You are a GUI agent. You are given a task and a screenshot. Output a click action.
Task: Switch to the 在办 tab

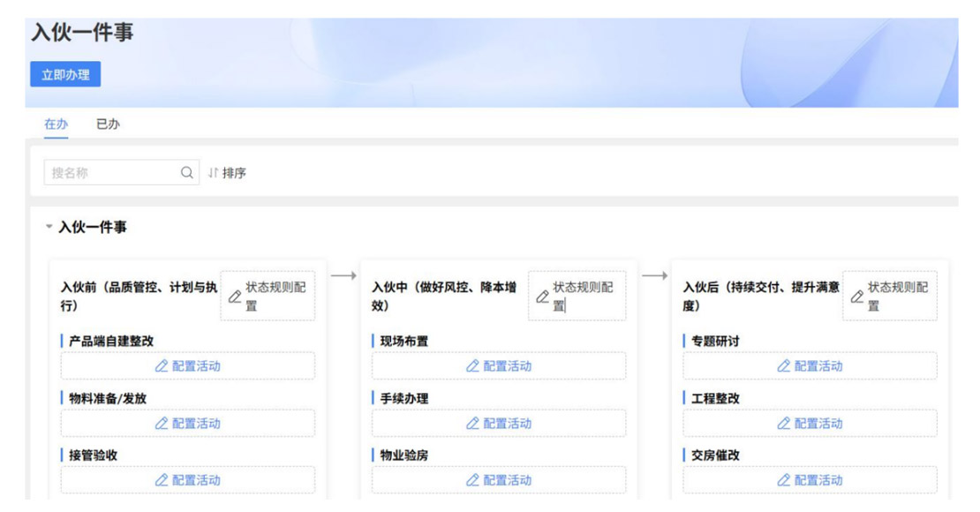pyautogui.click(x=56, y=124)
